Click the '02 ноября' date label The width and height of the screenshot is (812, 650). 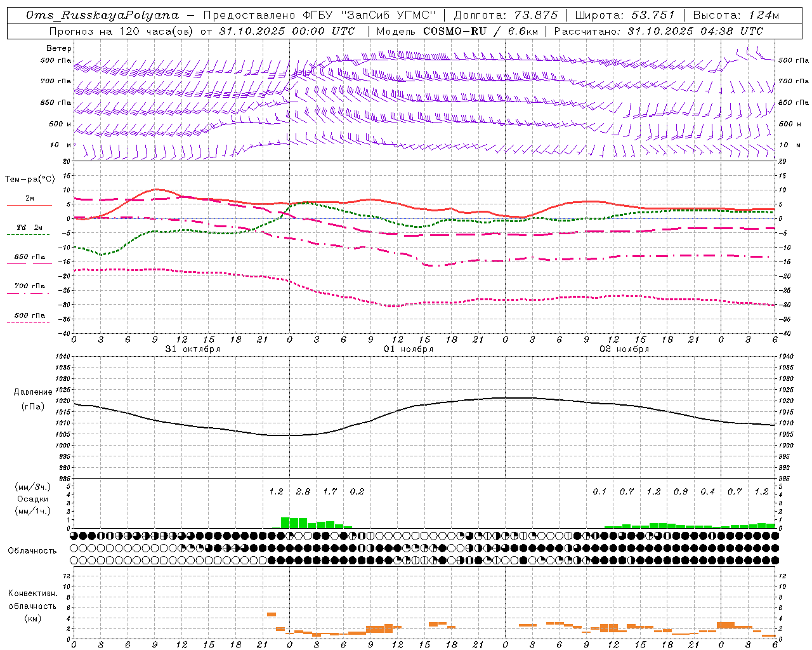[624, 349]
